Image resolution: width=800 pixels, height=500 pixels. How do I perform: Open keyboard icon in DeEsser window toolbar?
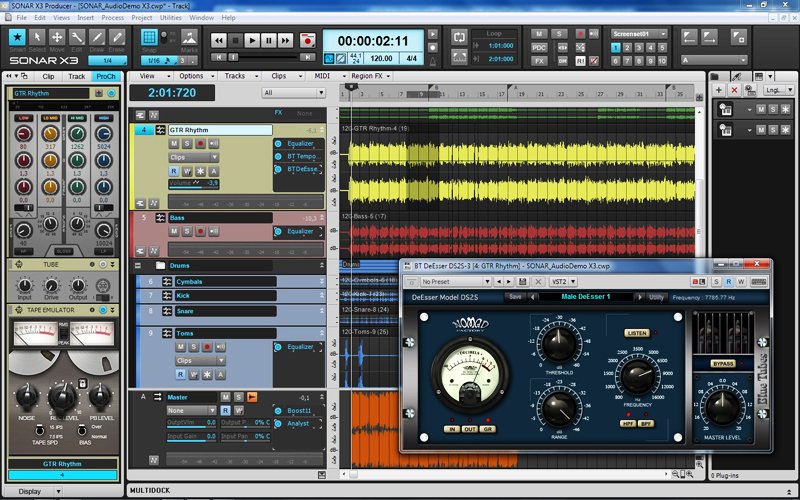[758, 282]
